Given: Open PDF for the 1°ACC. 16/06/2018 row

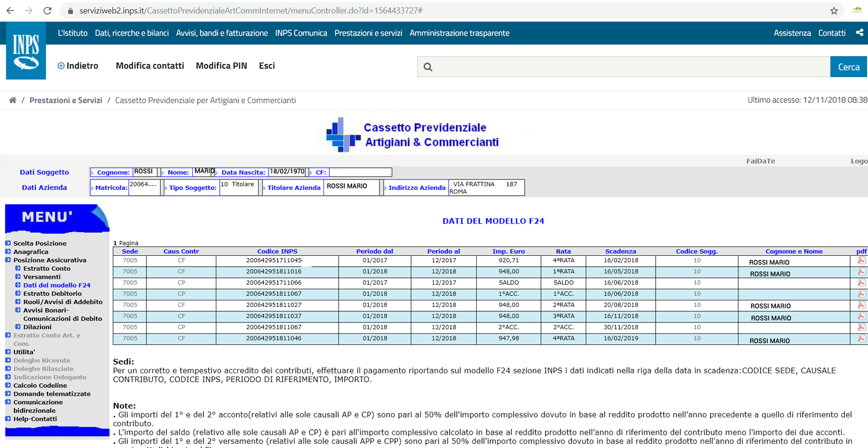Looking at the screenshot, I should [861, 293].
